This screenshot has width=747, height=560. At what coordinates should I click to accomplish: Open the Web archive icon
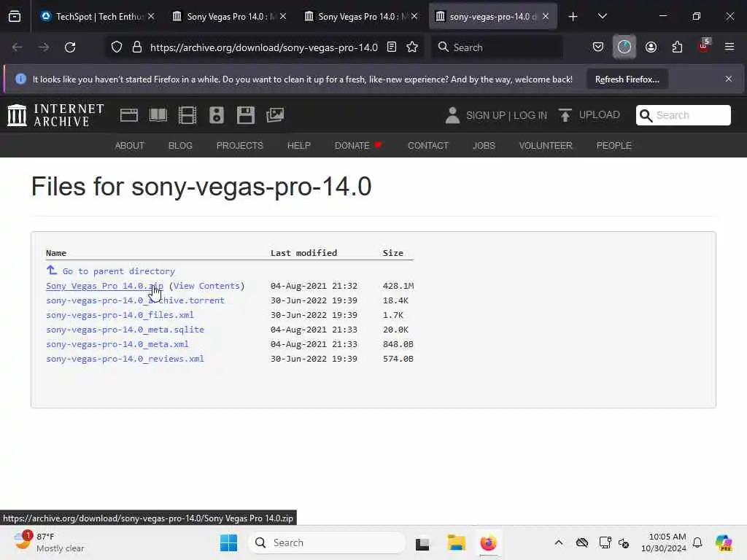click(x=128, y=115)
